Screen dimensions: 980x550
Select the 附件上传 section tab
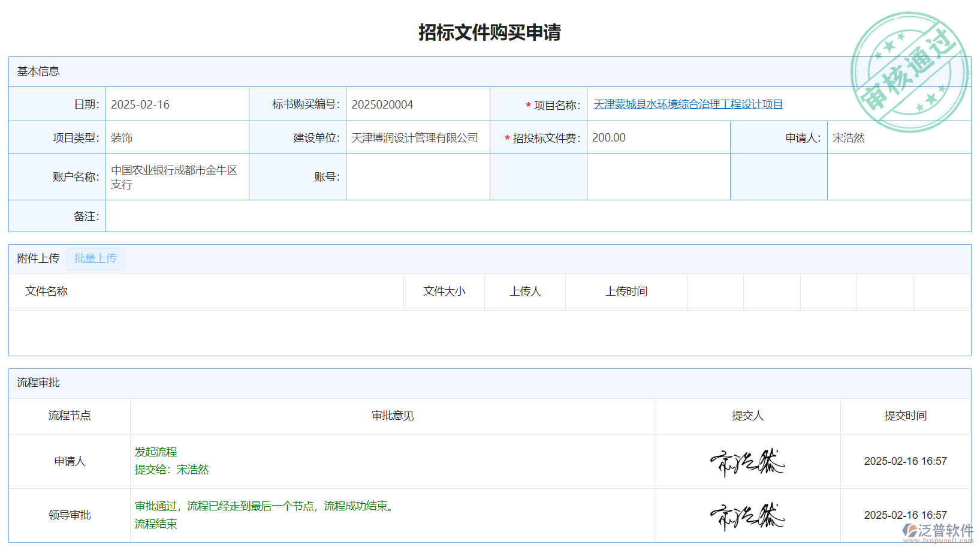tap(38, 259)
